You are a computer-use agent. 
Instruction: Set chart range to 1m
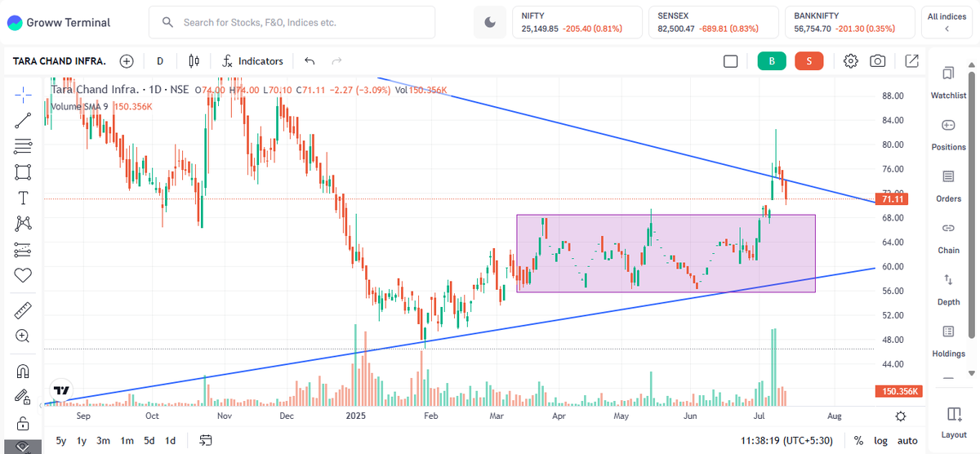tap(127, 440)
